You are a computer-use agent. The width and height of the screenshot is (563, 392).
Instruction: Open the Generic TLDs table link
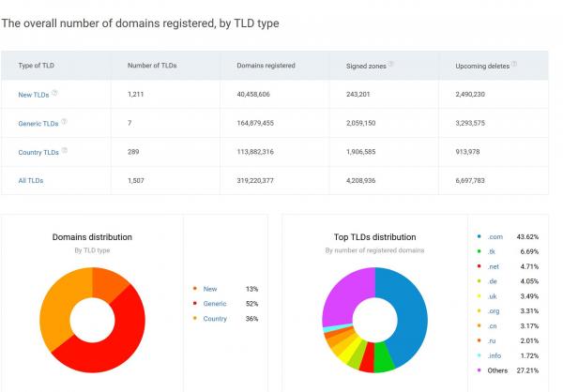pyautogui.click(x=38, y=123)
